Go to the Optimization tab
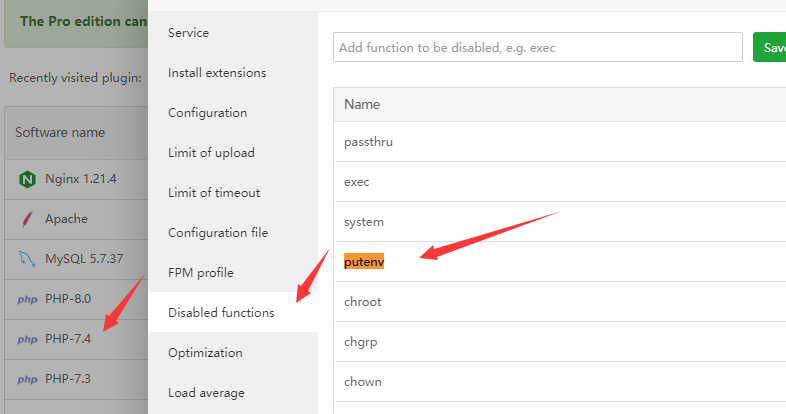The width and height of the screenshot is (786, 414). (205, 353)
